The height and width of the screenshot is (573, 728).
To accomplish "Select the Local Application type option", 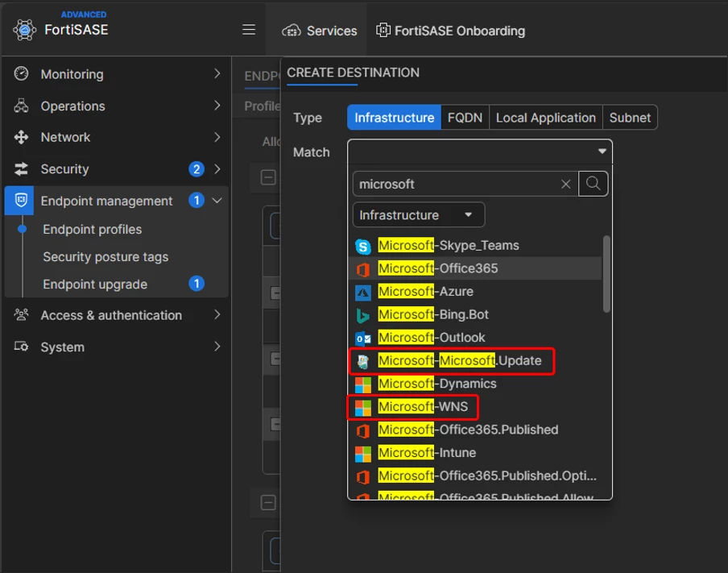I will tap(545, 118).
